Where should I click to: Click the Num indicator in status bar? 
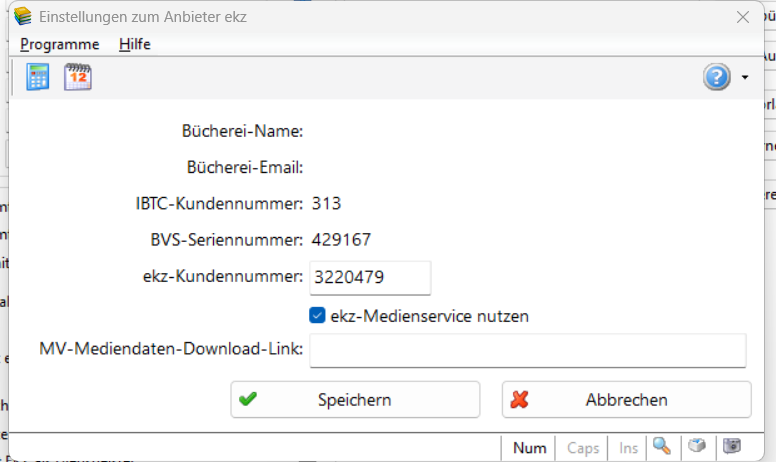point(530,448)
